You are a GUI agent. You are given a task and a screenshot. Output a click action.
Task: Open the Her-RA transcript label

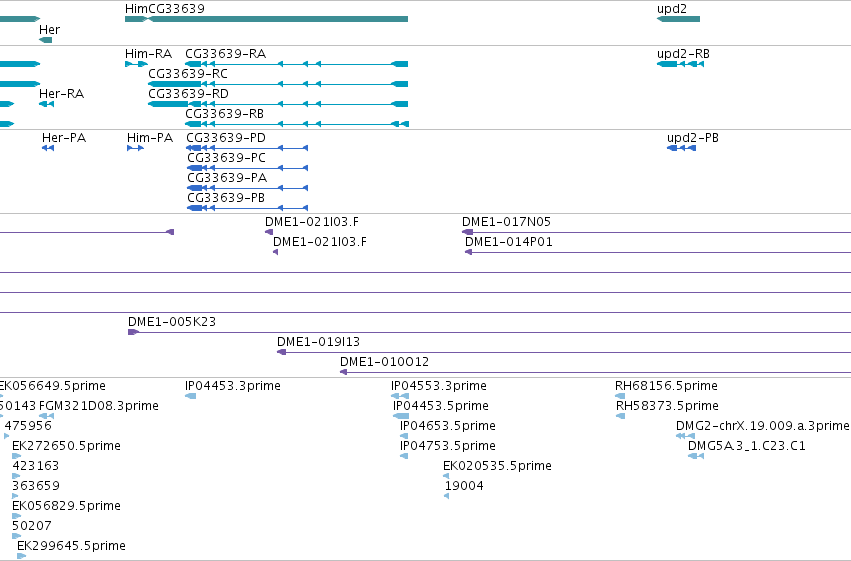tap(61, 94)
